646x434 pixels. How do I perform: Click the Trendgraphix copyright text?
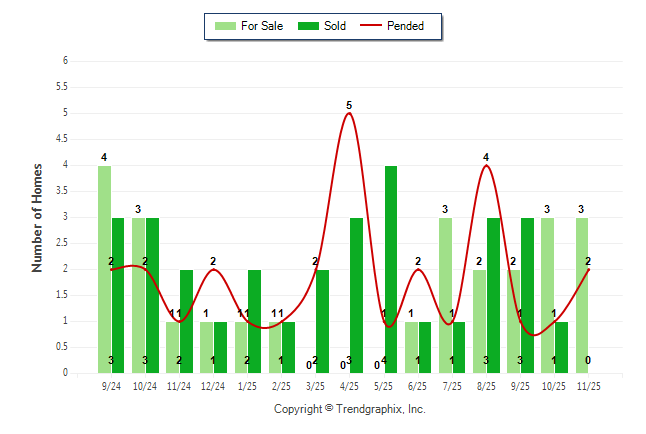(350, 409)
